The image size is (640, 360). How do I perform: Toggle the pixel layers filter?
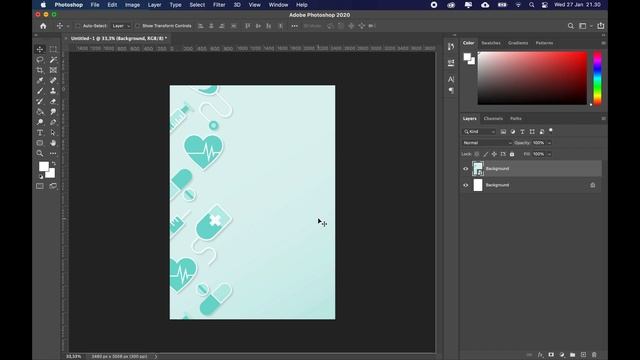pos(503,131)
